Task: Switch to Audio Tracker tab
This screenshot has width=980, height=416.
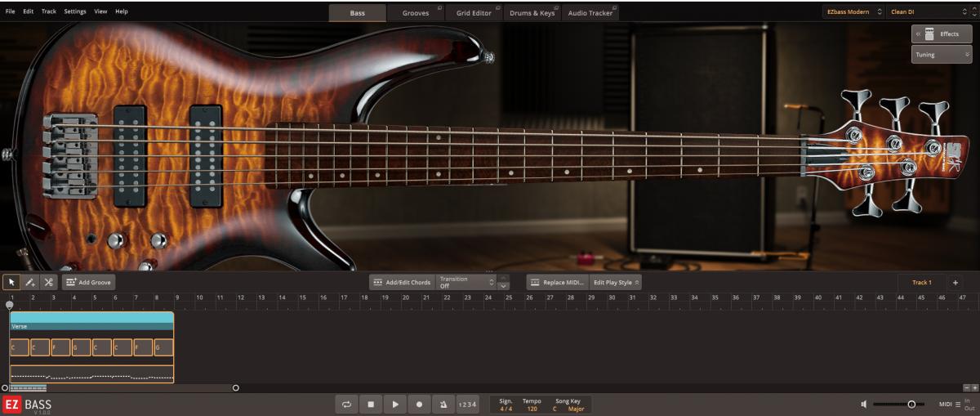Action: coord(590,13)
